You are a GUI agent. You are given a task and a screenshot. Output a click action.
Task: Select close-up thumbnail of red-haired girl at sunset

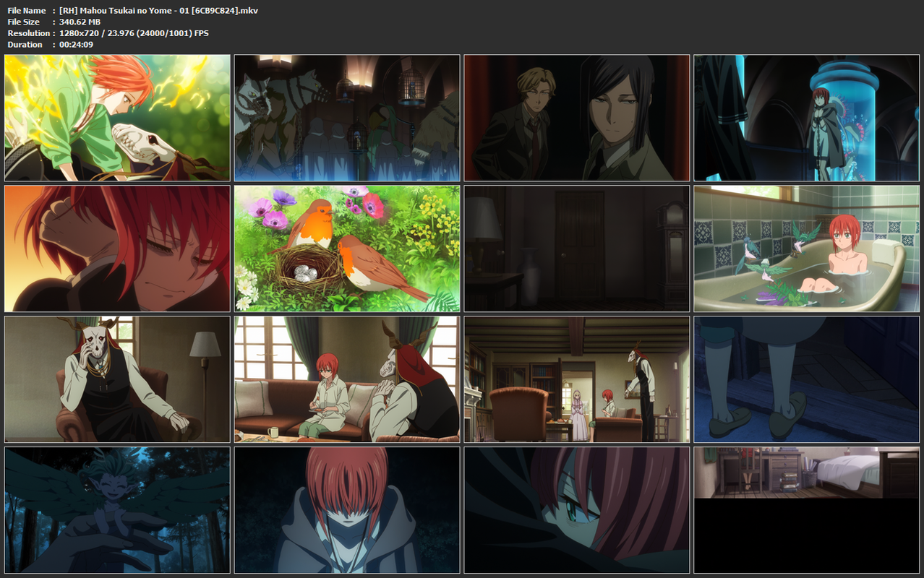click(117, 249)
